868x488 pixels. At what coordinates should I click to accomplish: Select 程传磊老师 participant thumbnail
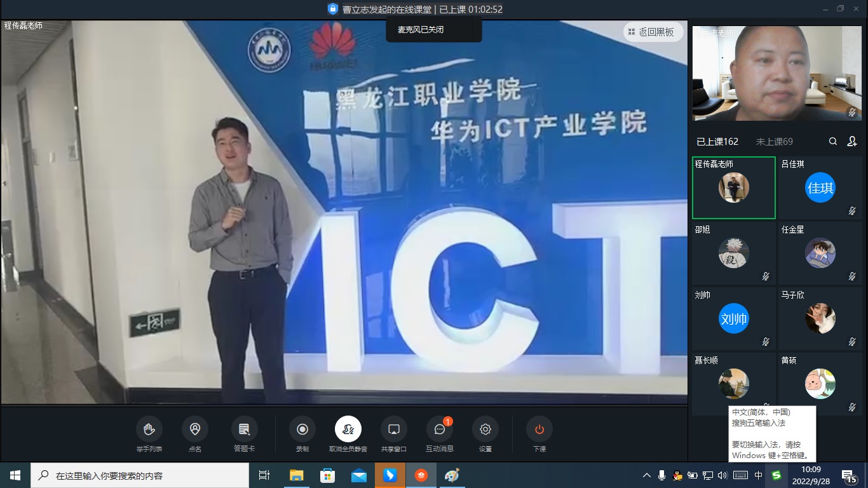pos(734,188)
